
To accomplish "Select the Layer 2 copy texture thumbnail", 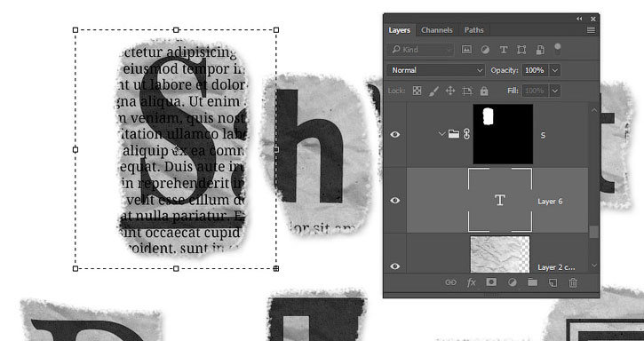I will [500, 254].
